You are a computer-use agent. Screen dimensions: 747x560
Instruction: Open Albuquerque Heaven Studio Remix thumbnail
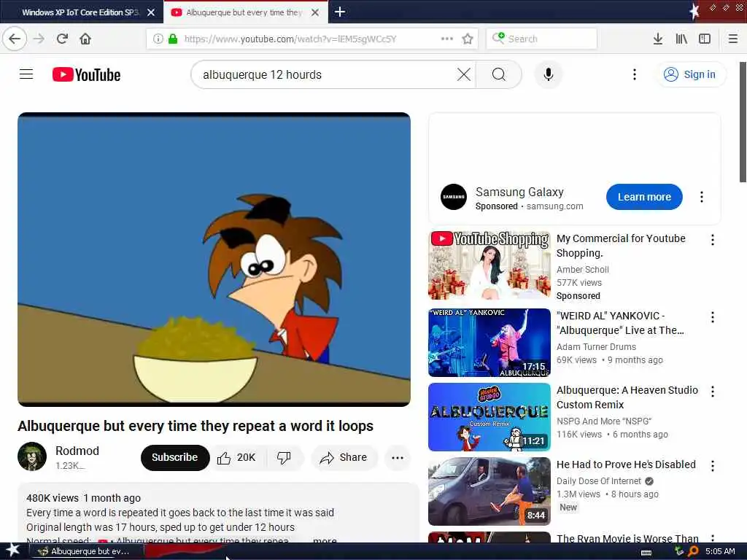489,416
